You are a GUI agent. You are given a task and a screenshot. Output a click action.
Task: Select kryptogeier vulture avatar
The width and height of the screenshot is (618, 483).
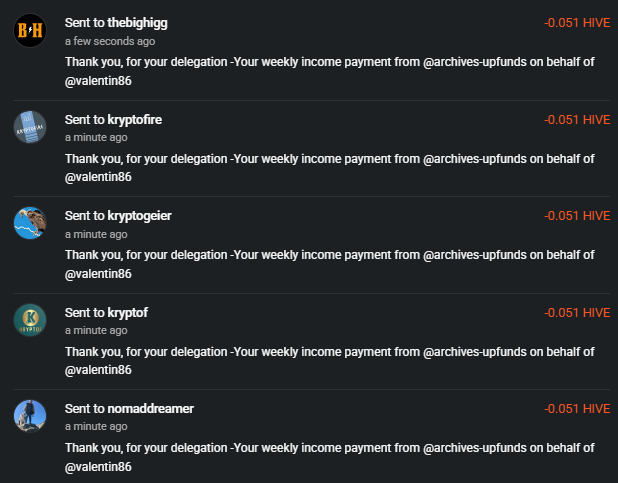(x=30, y=223)
